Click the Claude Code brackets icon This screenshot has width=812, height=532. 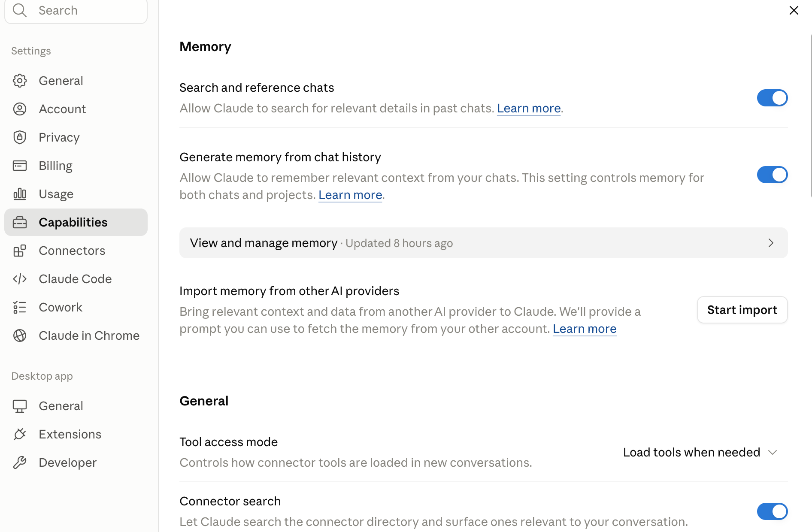tap(20, 279)
